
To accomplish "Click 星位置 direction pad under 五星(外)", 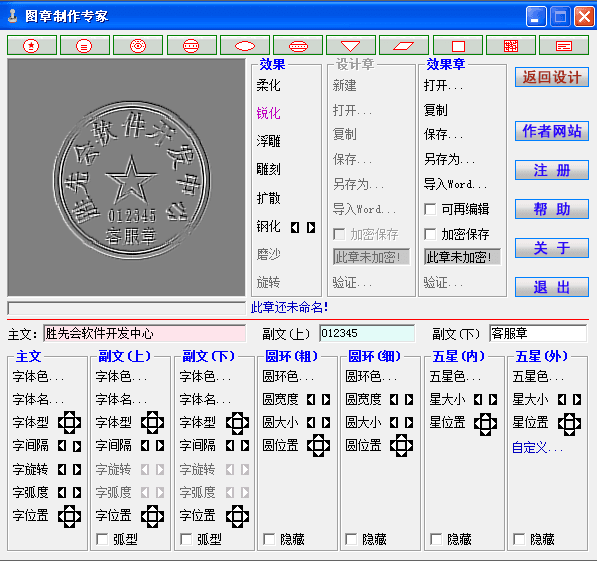I will pos(569,423).
